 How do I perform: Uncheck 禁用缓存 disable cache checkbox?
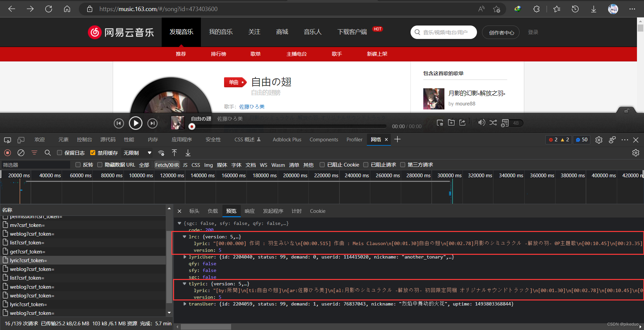tap(93, 153)
